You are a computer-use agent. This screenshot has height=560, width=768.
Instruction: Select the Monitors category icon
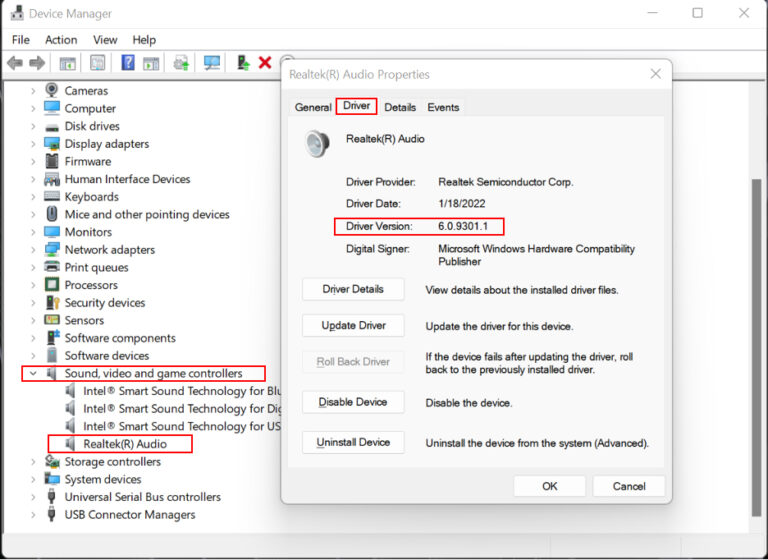[x=51, y=232]
